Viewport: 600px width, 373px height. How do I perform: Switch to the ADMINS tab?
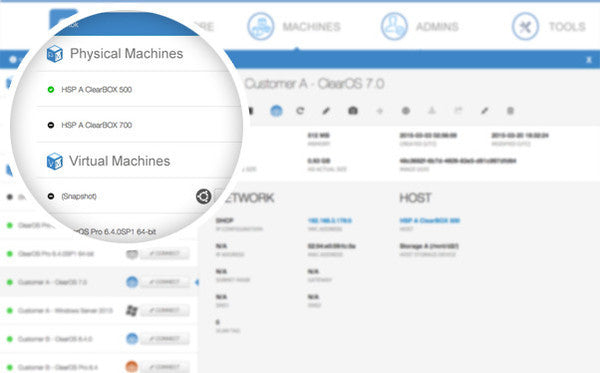pyautogui.click(x=437, y=26)
